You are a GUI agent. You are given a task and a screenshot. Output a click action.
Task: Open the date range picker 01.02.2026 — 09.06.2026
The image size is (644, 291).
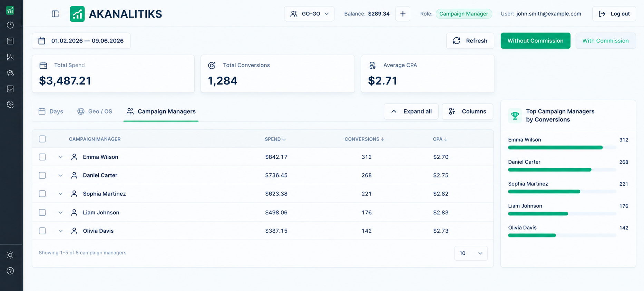(81, 41)
